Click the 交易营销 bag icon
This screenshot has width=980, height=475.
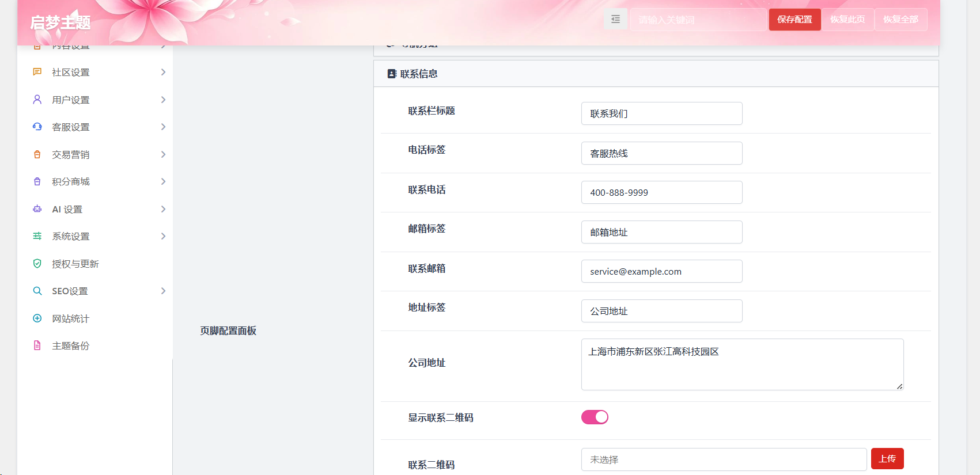click(37, 154)
